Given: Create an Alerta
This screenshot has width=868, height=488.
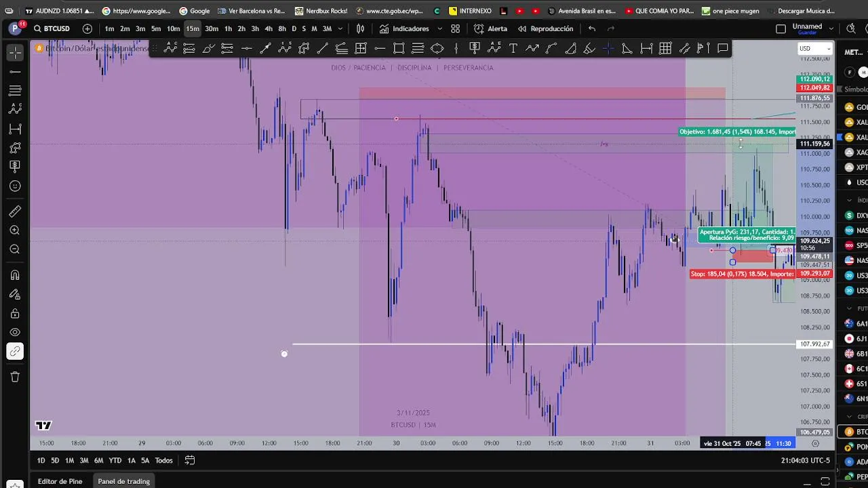Looking at the screenshot, I should [490, 28].
